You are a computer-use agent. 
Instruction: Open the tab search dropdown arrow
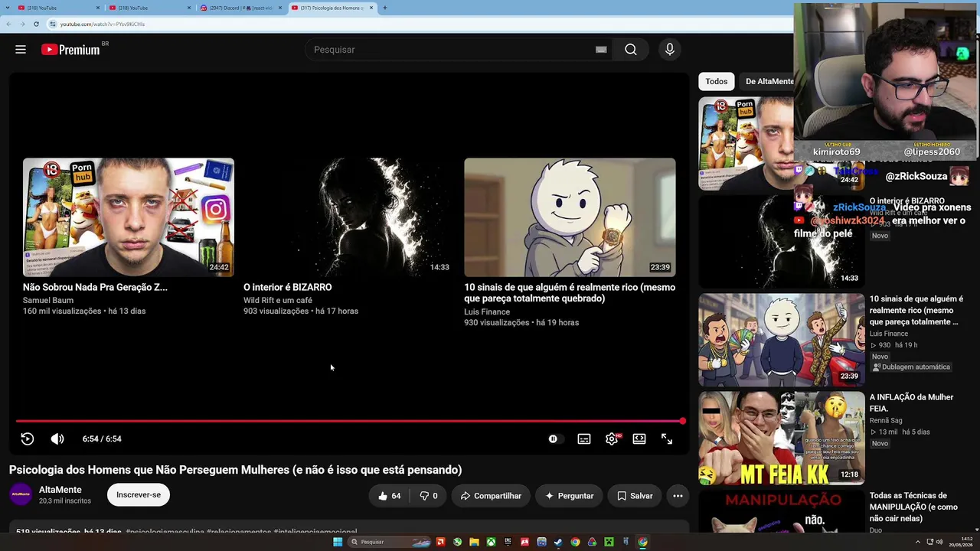coord(7,8)
